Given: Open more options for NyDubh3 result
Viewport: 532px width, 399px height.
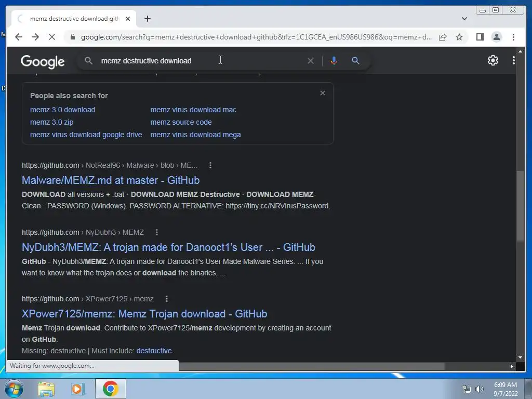Looking at the screenshot, I should tap(157, 232).
